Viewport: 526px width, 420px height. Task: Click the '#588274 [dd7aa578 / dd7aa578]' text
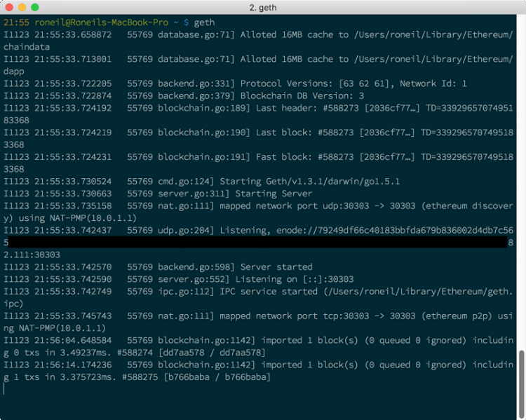click(191, 353)
